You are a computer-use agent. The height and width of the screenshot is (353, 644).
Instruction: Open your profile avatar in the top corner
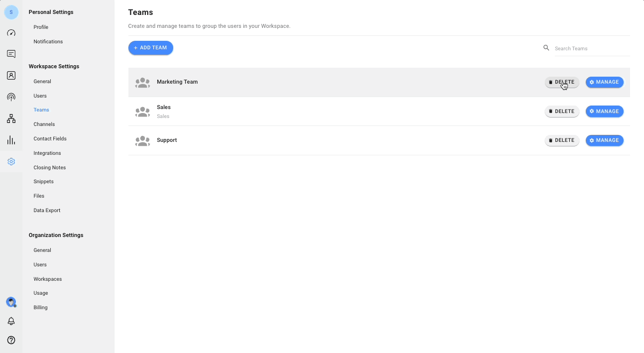tap(11, 11)
